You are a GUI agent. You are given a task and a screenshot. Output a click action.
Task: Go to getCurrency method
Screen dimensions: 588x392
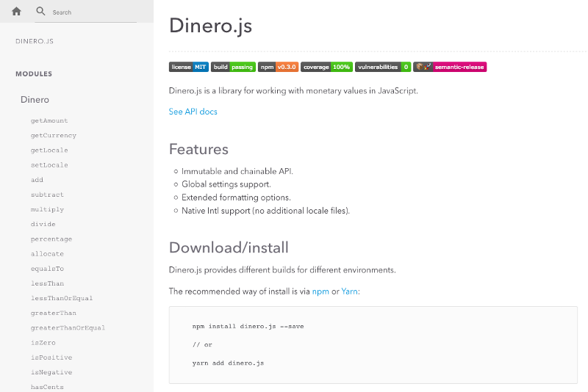53,136
